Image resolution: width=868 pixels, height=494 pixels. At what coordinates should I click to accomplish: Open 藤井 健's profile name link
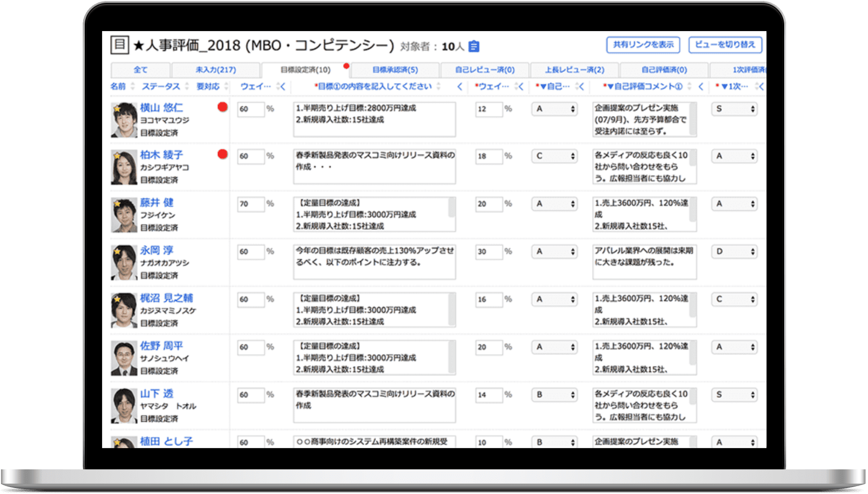coord(157,203)
